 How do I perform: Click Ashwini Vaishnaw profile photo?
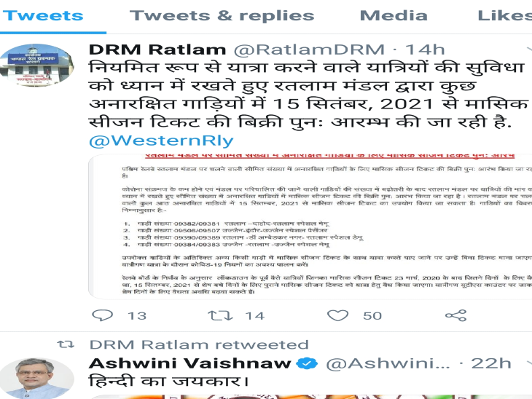(x=36, y=379)
